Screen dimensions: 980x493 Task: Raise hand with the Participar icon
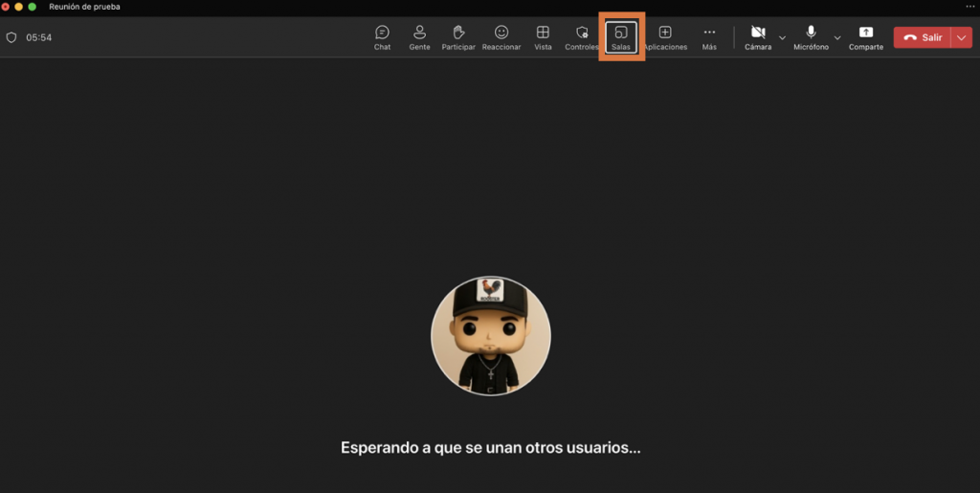pyautogui.click(x=458, y=37)
